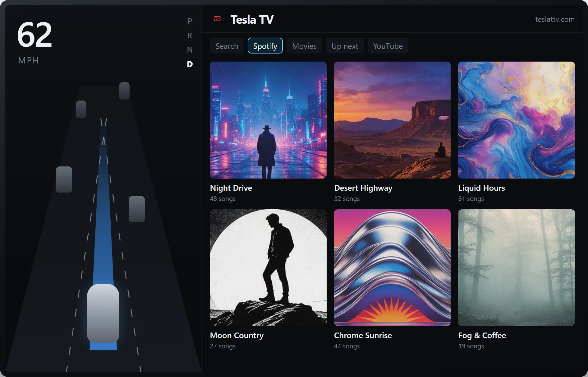Screen dimensions: 588x377
Task: Go to the YouTube tab
Action: pos(388,46)
